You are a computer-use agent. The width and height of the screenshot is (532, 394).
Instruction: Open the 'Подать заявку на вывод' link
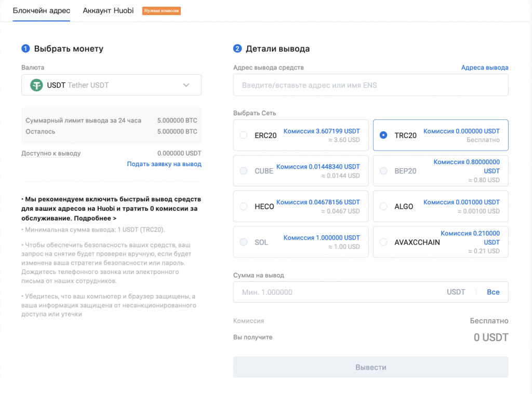164,164
